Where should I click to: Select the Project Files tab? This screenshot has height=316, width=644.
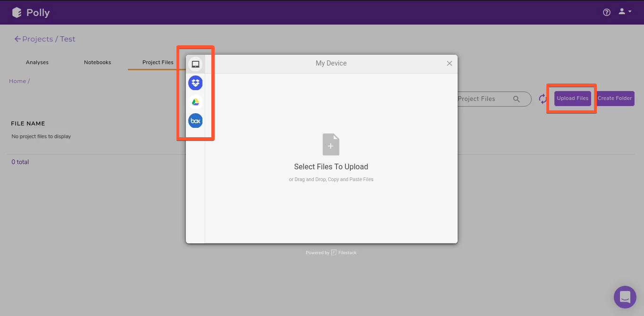158,62
